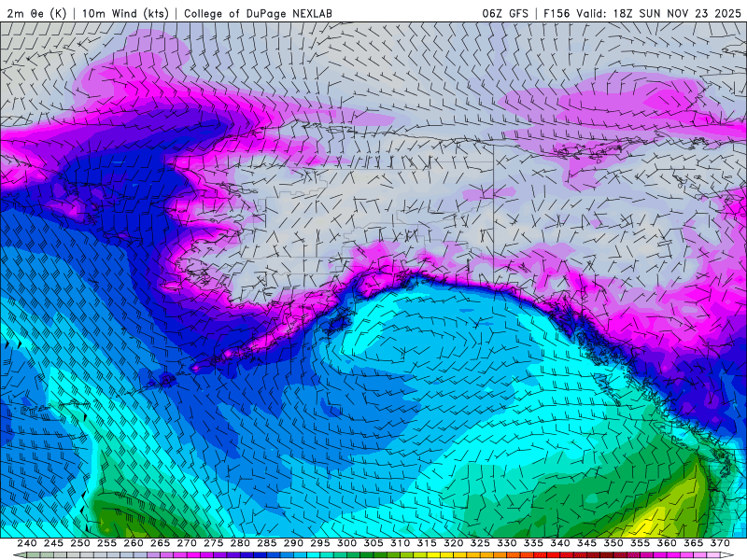747x560 pixels.
Task: Click the '06Z GFS' model run label
Action: pos(505,13)
